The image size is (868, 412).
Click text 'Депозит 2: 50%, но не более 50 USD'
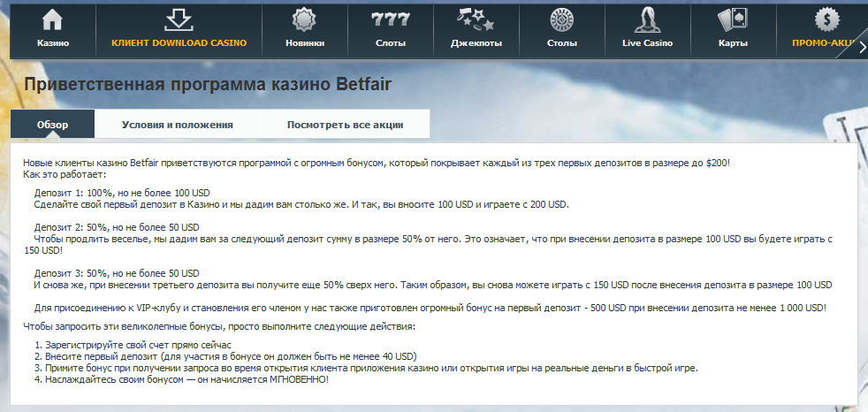pos(117,227)
